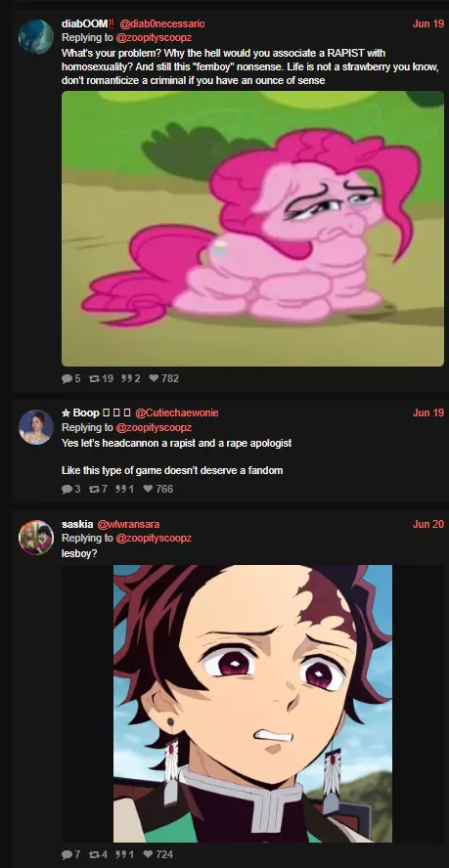This screenshot has width=449, height=868.
Task: Open diabOOM's profile avatar
Action: point(36,36)
